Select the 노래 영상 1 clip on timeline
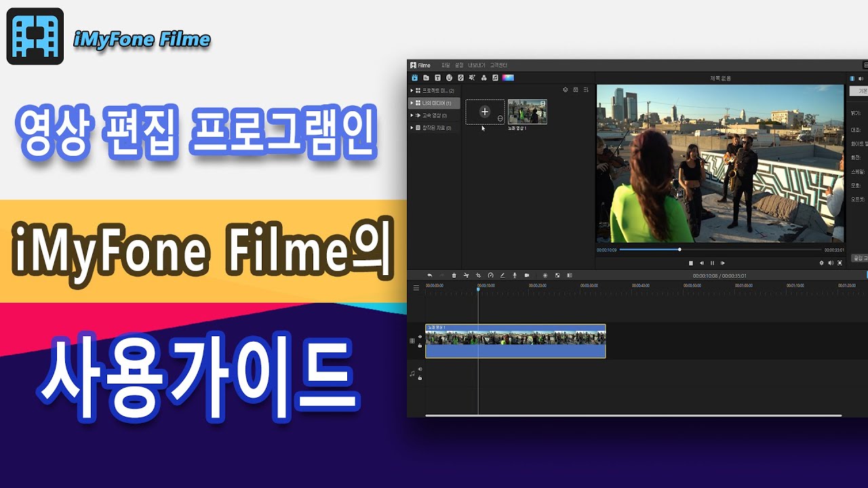The width and height of the screenshot is (868, 488). pos(515,341)
